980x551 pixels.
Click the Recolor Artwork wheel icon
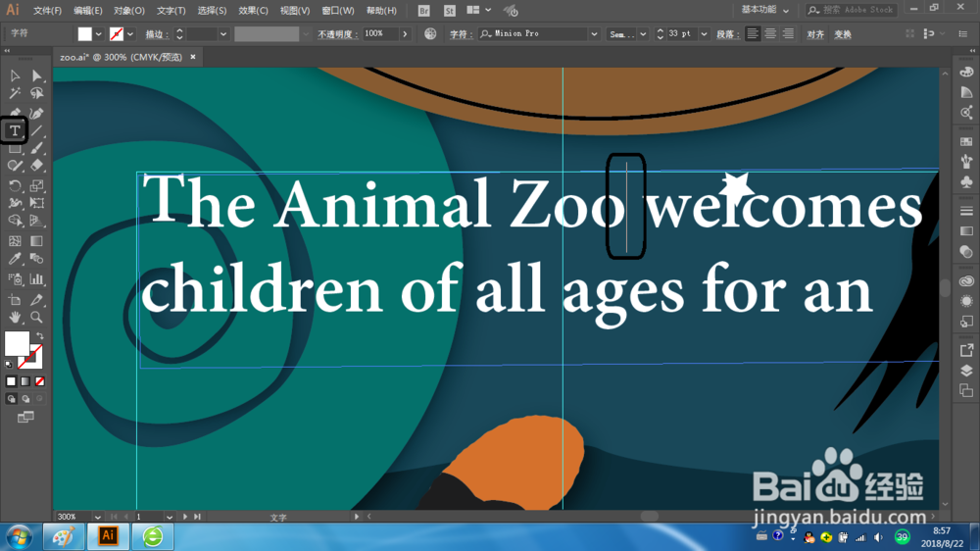coord(430,33)
